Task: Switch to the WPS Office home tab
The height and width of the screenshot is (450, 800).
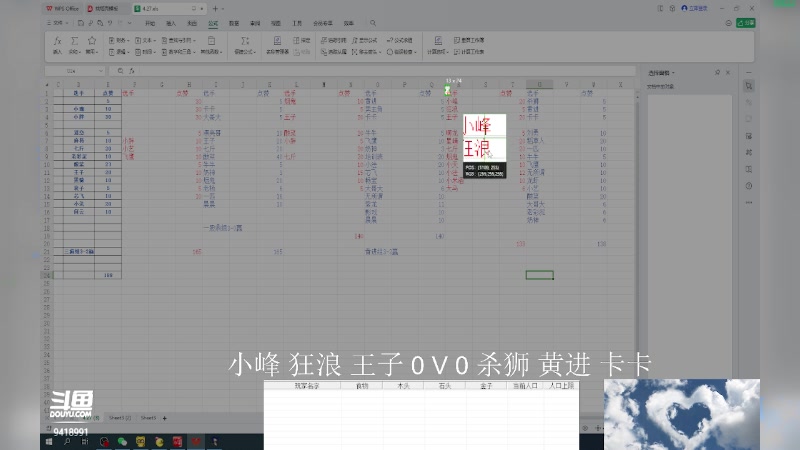Action: pyautogui.click(x=63, y=9)
